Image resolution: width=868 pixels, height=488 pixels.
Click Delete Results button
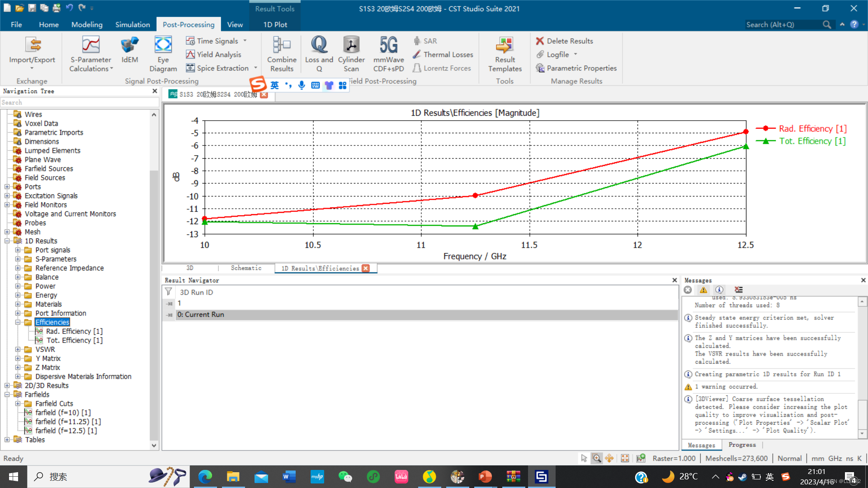(564, 41)
